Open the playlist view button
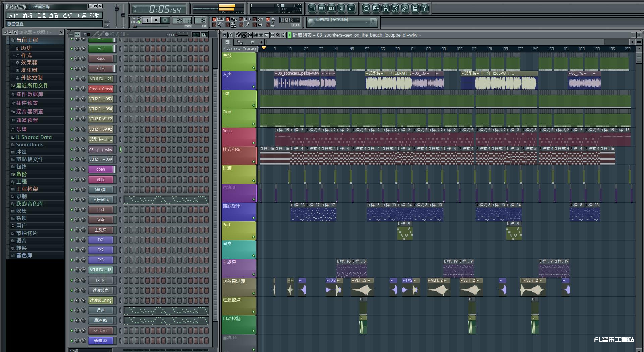 (x=312, y=8)
